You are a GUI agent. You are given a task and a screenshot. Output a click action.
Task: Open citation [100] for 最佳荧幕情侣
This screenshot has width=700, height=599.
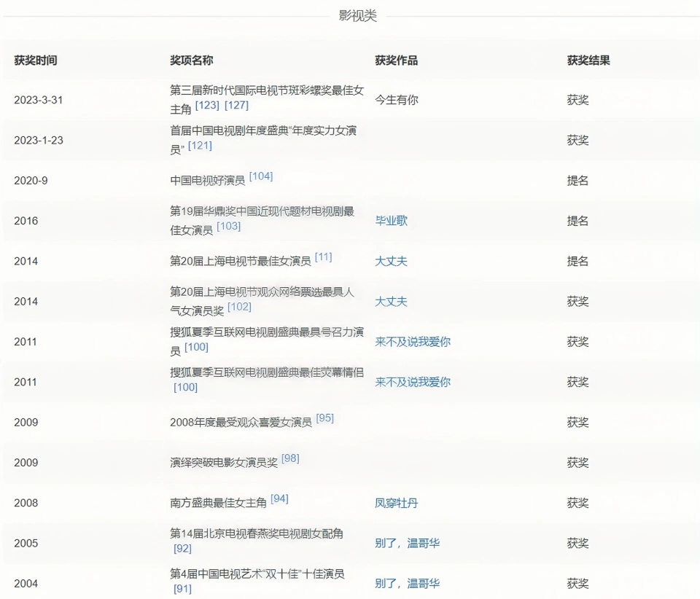(186, 387)
